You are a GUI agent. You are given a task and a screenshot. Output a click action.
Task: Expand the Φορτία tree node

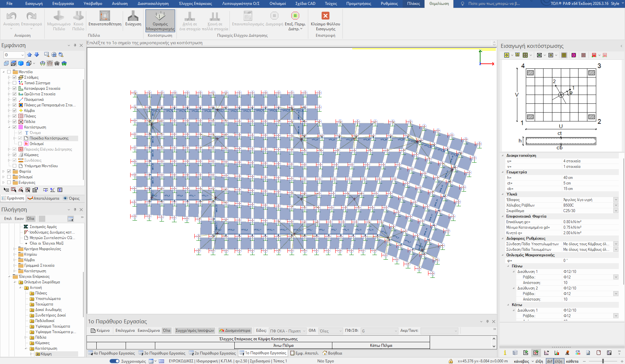(x=4, y=171)
